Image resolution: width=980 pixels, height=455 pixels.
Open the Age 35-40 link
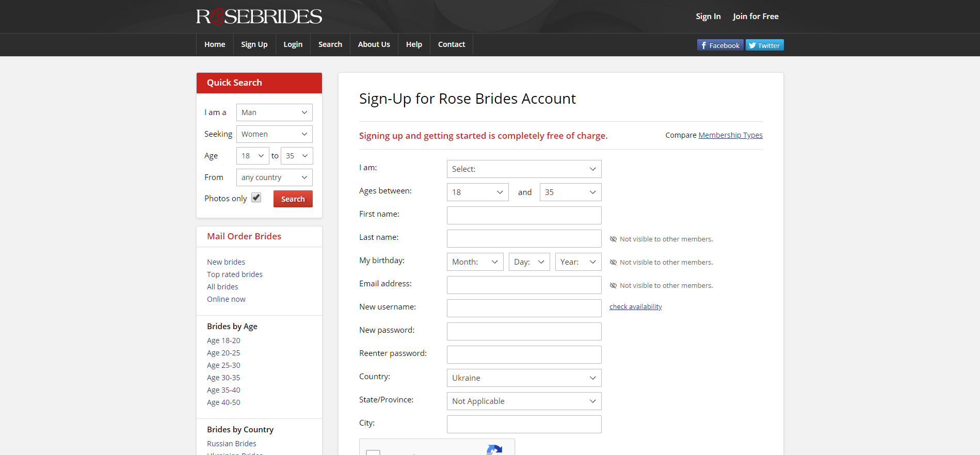pyautogui.click(x=223, y=390)
